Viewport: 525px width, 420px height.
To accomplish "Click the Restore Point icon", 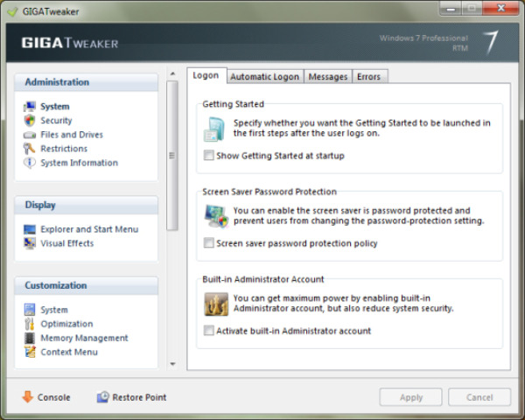I will pos(102,397).
